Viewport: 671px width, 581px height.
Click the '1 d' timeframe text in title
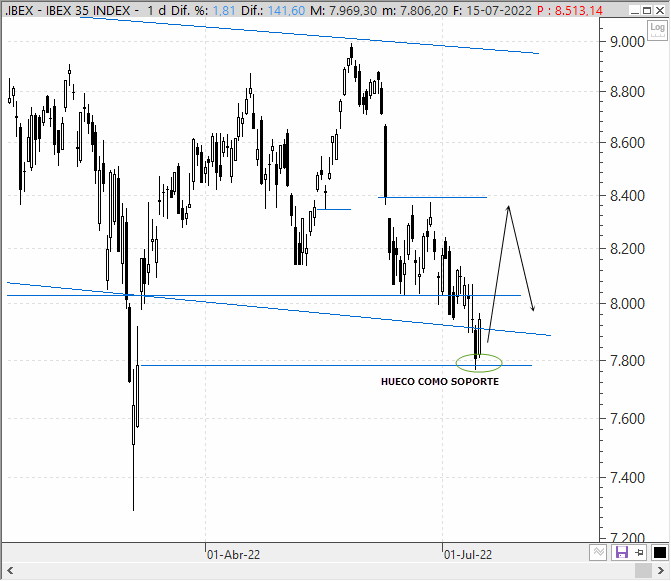tap(156, 10)
